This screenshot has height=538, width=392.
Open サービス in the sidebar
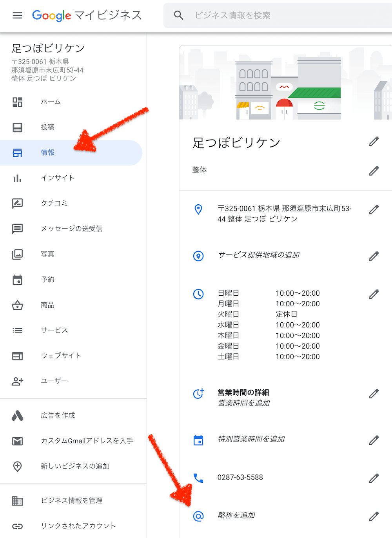[x=71, y=330]
